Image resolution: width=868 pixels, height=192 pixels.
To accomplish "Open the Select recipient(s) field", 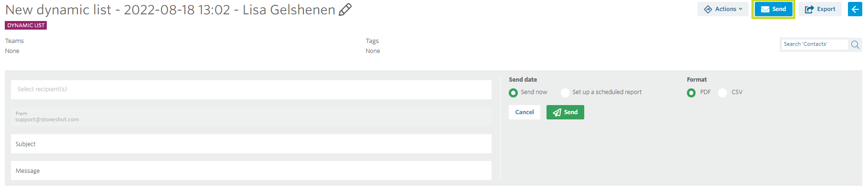I will [251, 89].
